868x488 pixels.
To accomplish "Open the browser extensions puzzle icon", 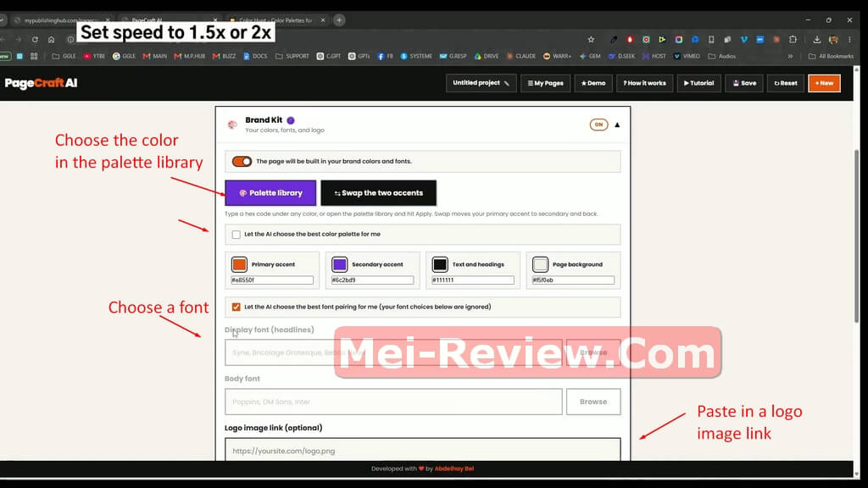I will coord(793,40).
